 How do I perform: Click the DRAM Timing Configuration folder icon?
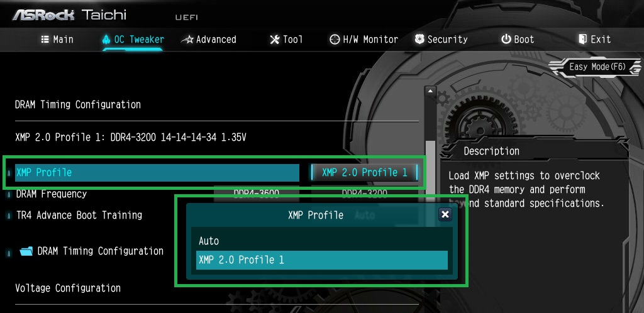26,251
